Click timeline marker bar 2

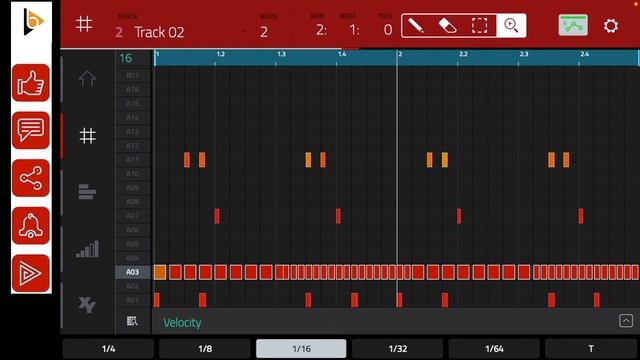click(x=400, y=54)
